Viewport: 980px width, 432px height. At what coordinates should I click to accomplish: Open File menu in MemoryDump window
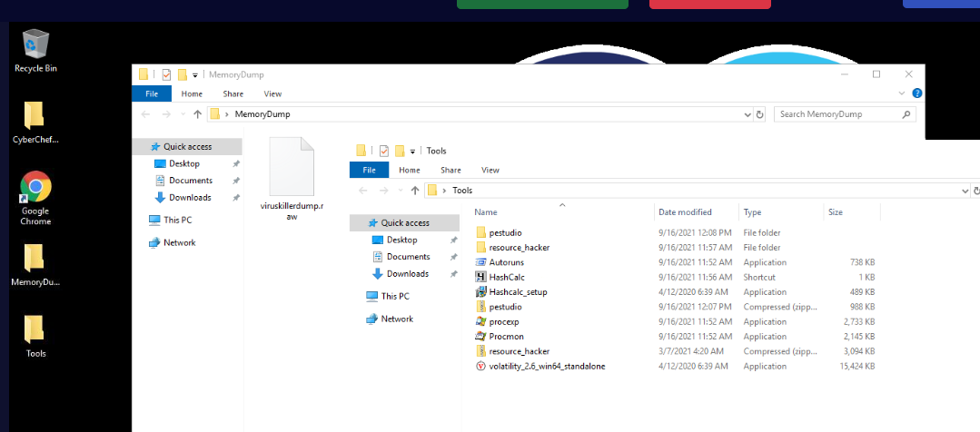[152, 93]
